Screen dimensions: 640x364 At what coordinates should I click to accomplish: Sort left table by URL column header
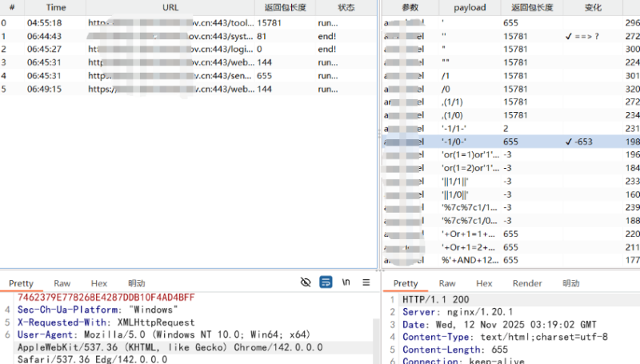tap(170, 7)
